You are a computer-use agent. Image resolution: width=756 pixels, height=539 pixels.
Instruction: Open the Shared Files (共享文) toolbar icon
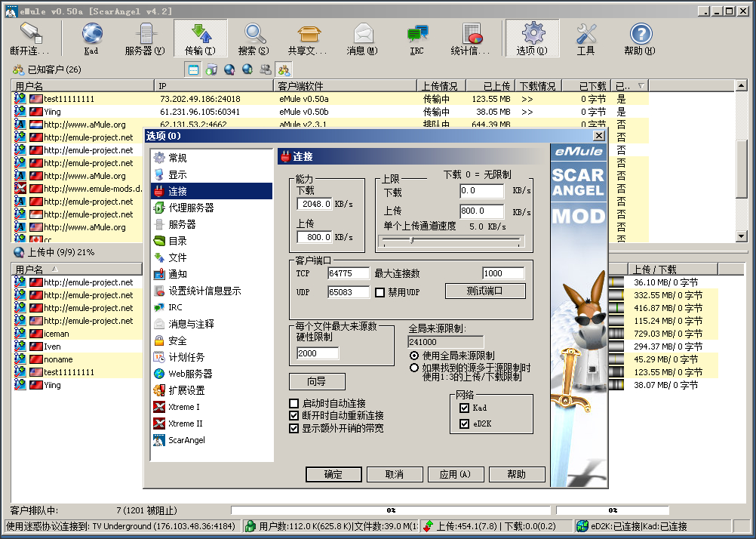308,38
